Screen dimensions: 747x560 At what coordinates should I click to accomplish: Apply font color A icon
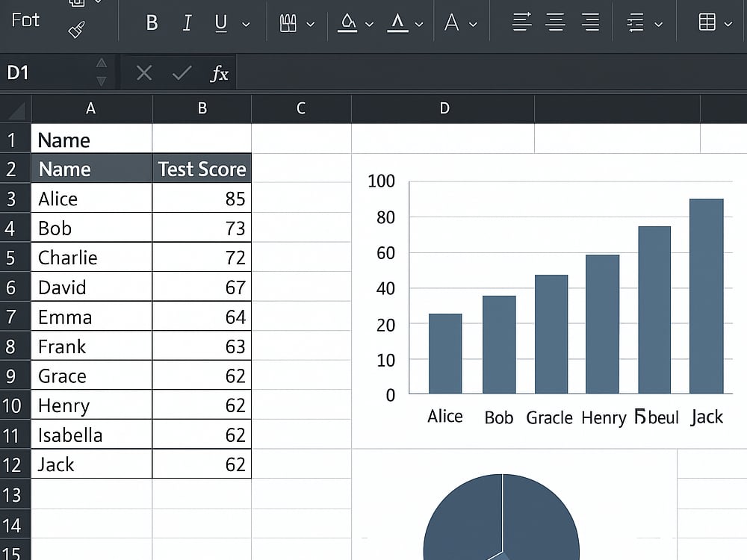397,23
